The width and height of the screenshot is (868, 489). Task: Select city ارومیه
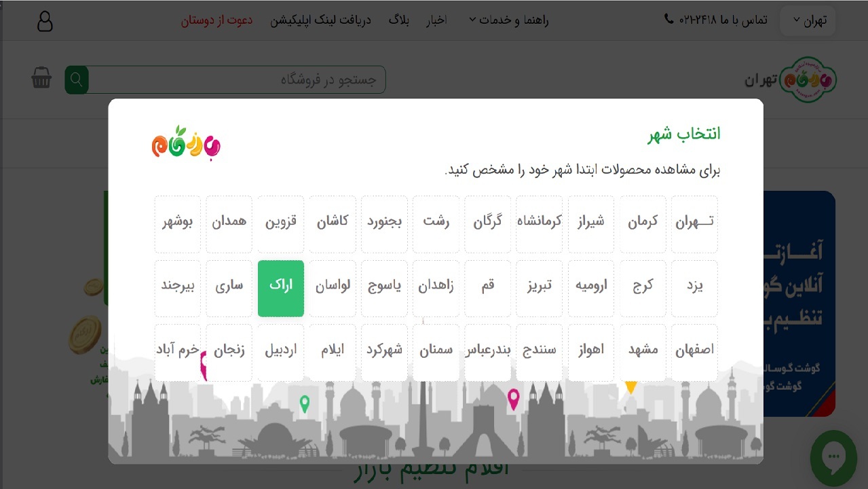(591, 289)
